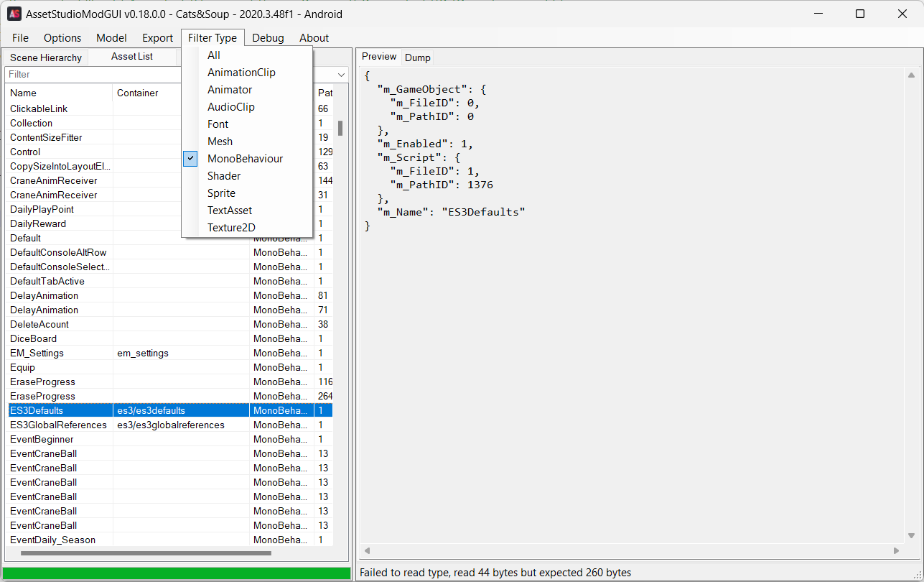Select the DefaultTabActive asset row

[169, 281]
